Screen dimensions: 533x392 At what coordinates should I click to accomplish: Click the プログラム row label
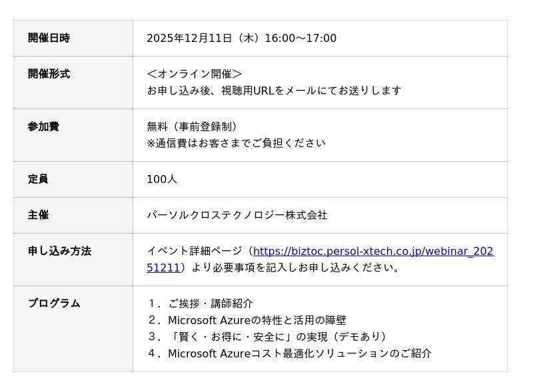[54, 303]
